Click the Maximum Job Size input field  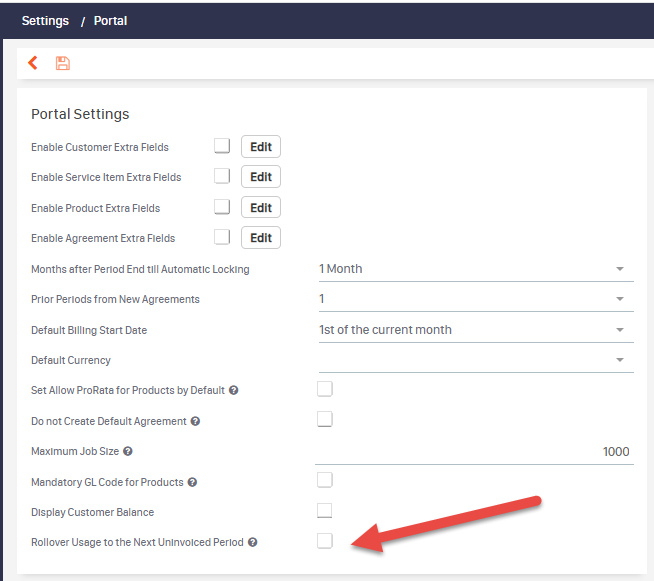tap(474, 452)
